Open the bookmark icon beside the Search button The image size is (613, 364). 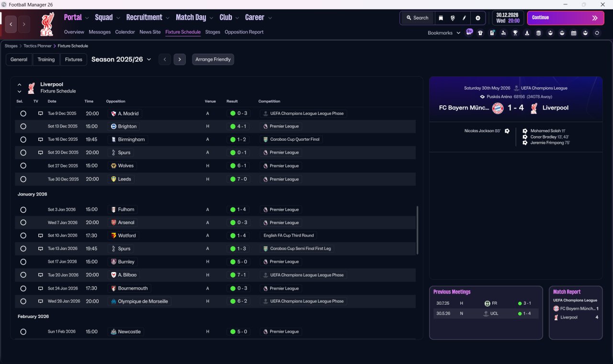tap(441, 18)
